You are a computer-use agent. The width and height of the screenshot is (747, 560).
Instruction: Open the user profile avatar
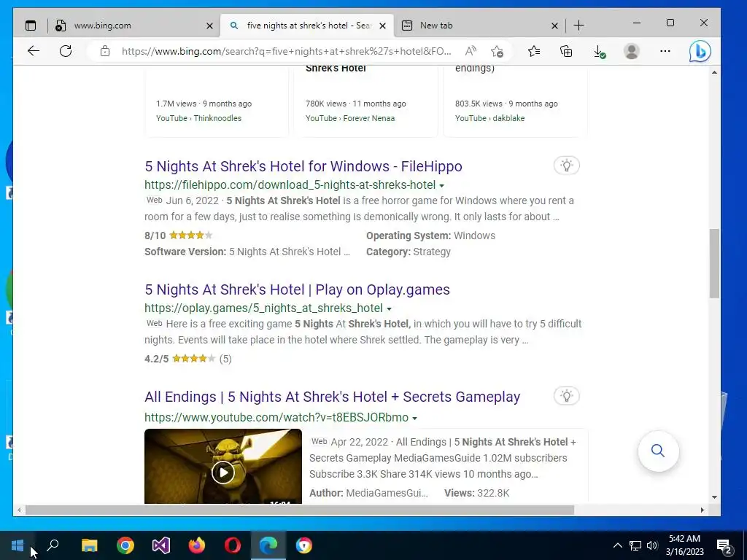[631, 51]
